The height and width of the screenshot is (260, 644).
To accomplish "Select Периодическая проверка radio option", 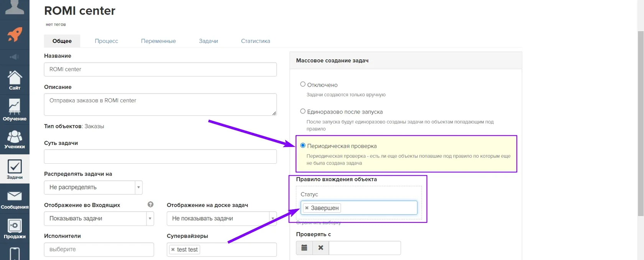I will (303, 145).
